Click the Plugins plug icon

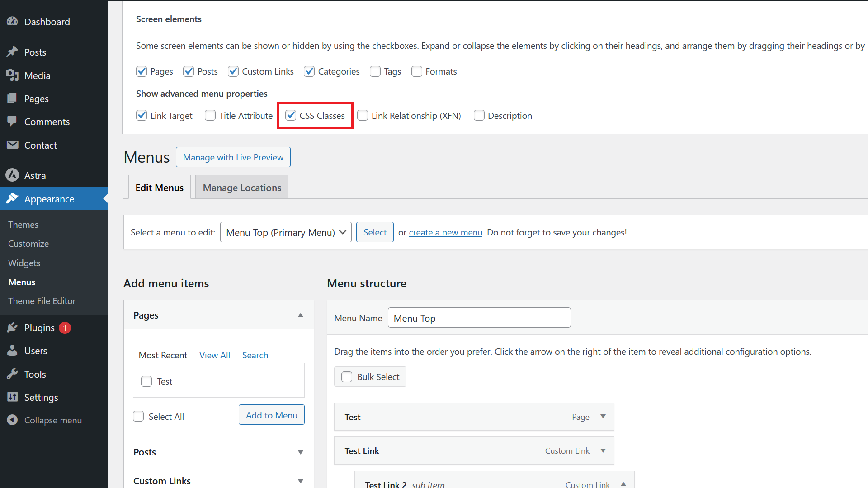tap(12, 327)
